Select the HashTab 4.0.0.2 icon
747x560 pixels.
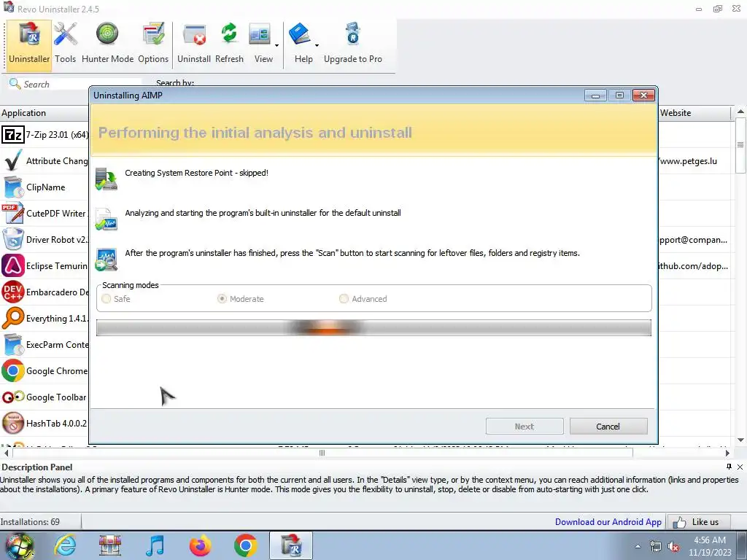pyautogui.click(x=13, y=424)
